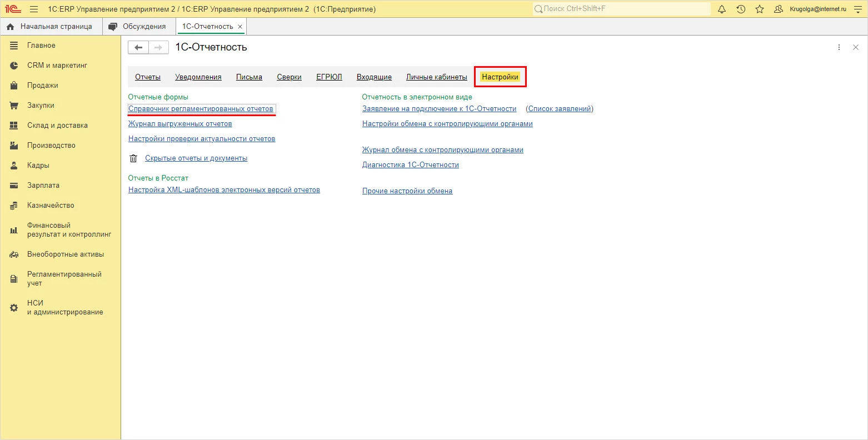Viewport: 868px width, 440px height.
Task: Click the CRM и маркетинг pie icon
Action: click(14, 66)
